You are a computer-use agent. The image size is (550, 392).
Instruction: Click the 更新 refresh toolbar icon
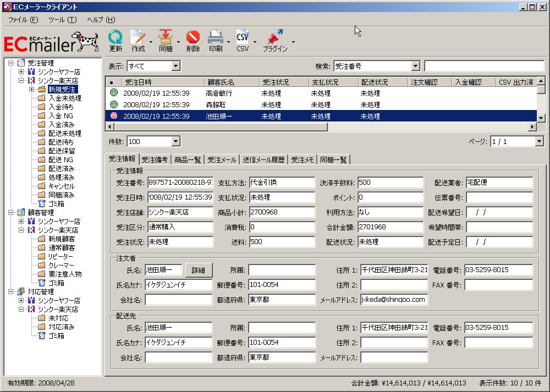coord(116,41)
